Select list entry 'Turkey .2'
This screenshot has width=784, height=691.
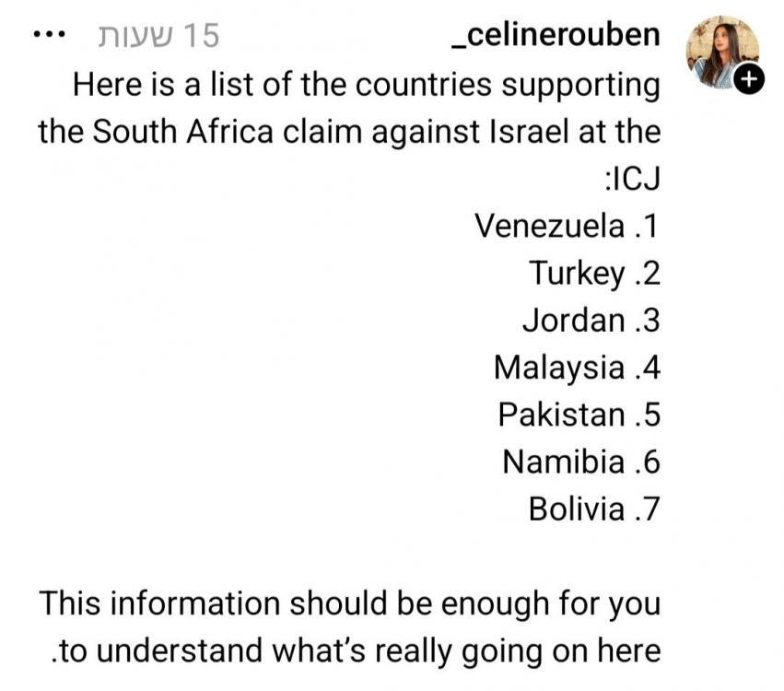(x=594, y=274)
